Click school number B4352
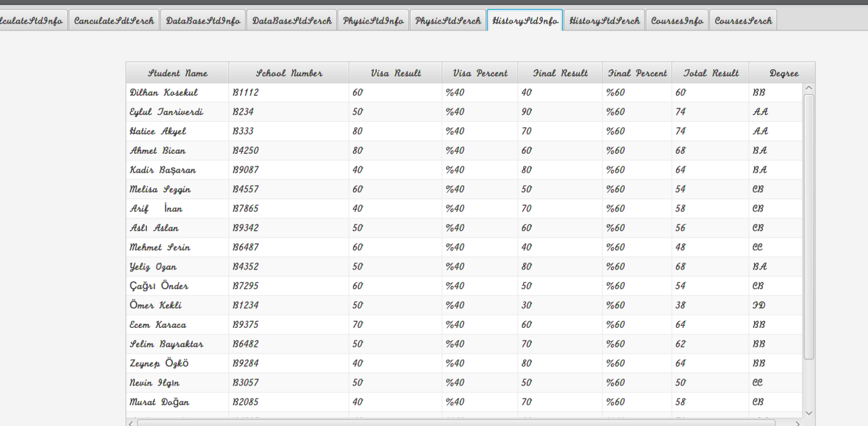 (x=245, y=267)
